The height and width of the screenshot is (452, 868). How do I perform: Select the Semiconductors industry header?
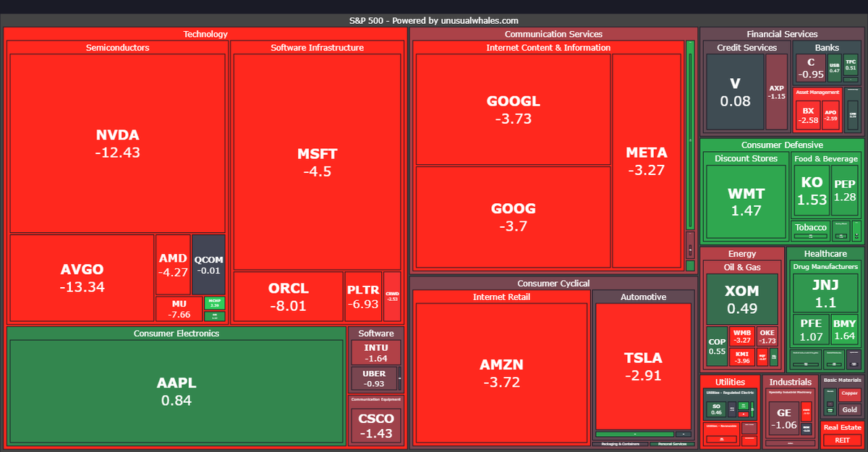(118, 48)
